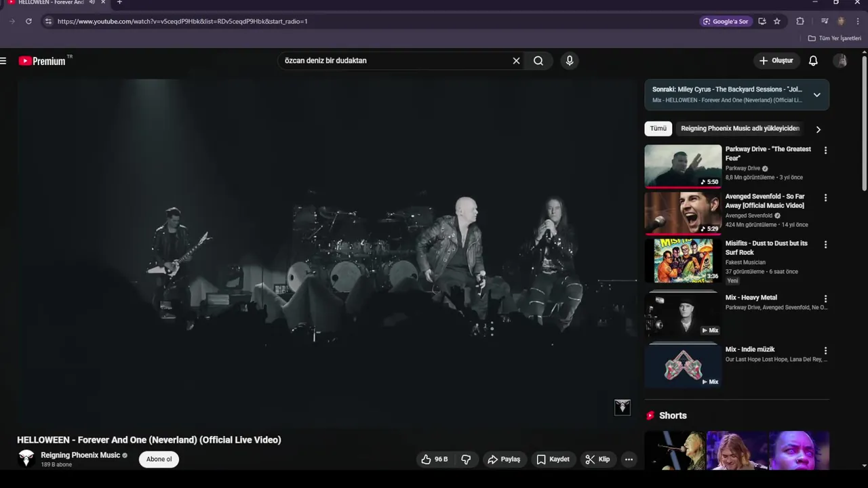Install the app via the address-bar icon
The width and height of the screenshot is (868, 488).
pos(762,21)
